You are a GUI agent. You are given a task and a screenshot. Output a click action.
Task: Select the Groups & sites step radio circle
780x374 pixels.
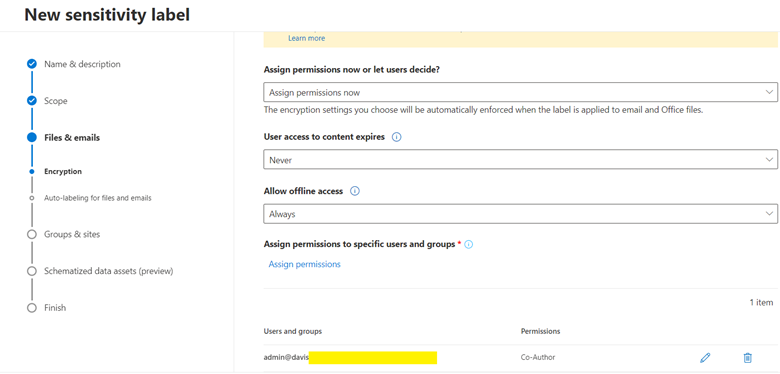tap(32, 234)
